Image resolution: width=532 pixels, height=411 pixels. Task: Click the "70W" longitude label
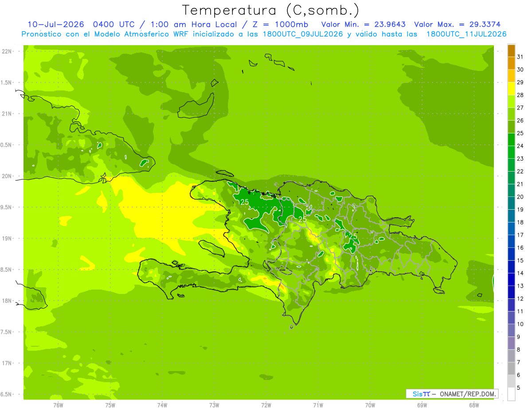tap(370, 405)
